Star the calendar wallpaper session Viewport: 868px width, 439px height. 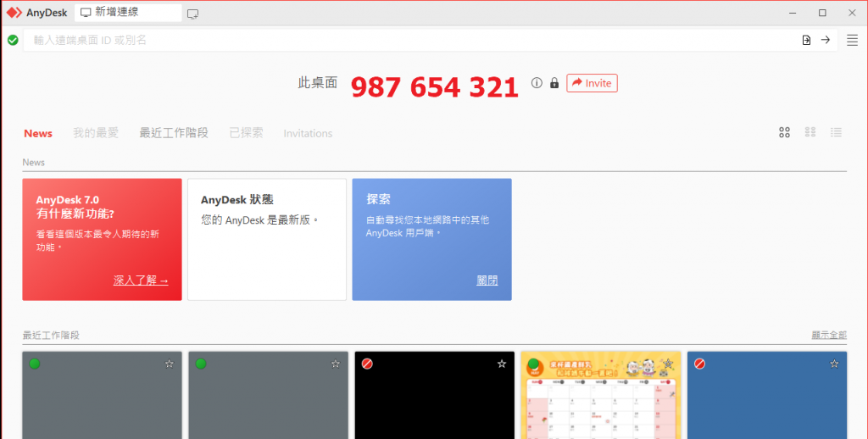[x=668, y=364]
